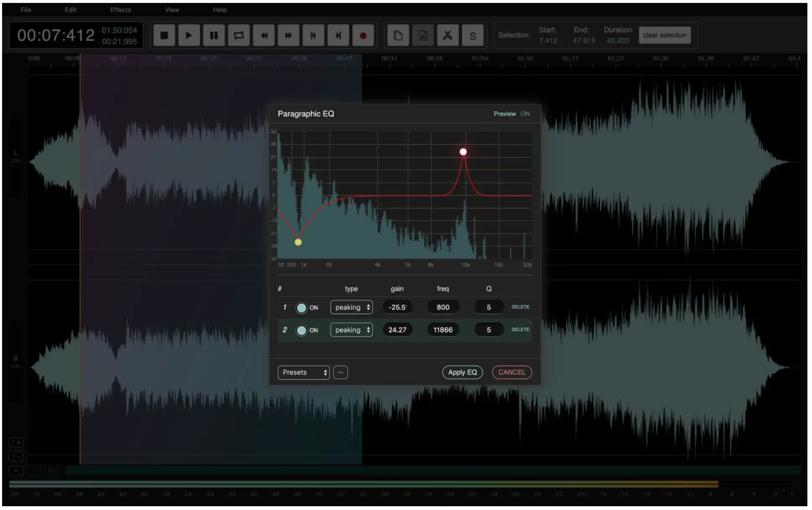Click the 01:23 timeline ruler mark
This screenshot has height=510, width=812.
(x=615, y=58)
